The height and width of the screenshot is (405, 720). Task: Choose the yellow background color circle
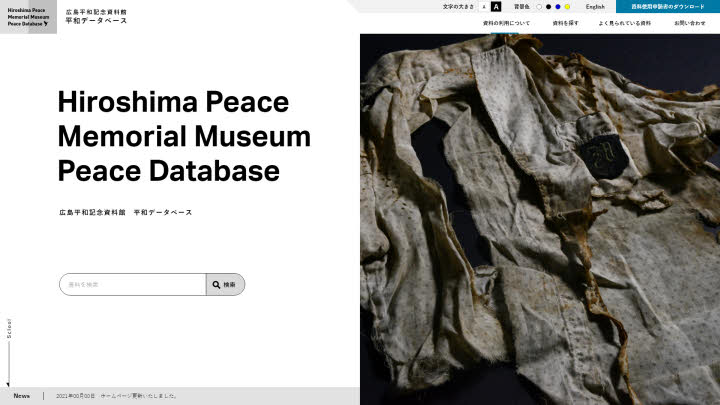pos(568,7)
